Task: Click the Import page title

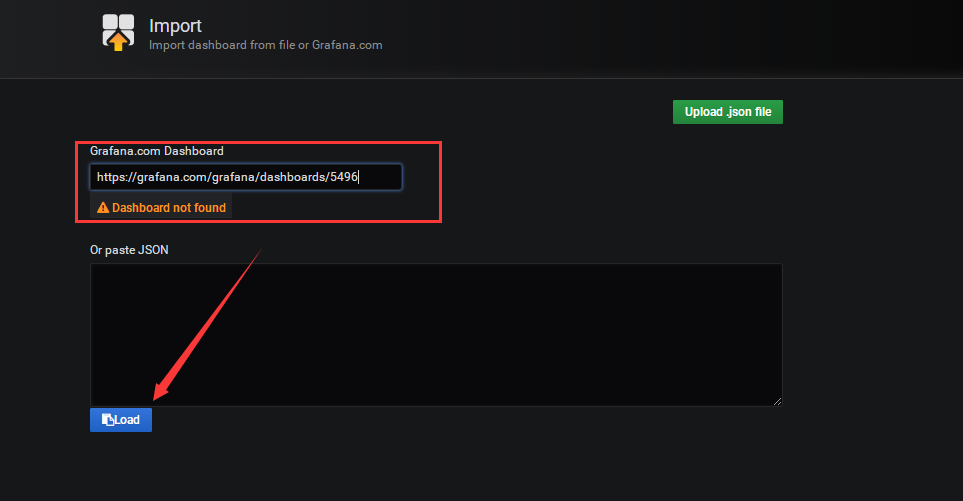Action: [175, 26]
